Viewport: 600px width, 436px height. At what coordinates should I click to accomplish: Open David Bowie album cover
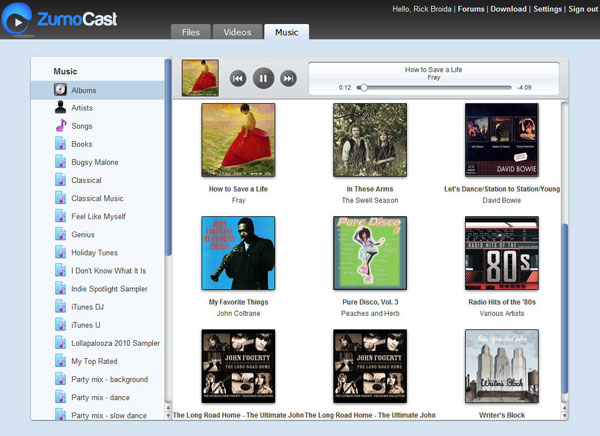coord(501,140)
